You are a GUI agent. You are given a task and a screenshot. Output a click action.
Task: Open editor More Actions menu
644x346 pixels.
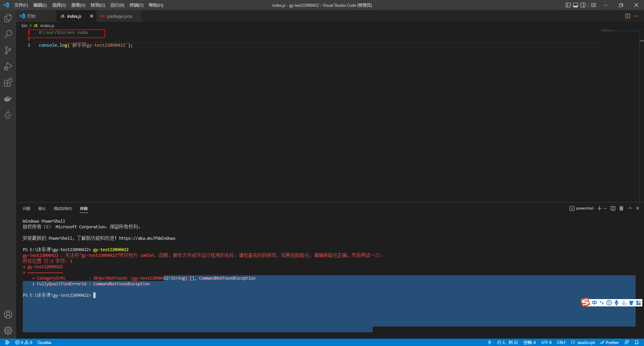pyautogui.click(x=636, y=16)
